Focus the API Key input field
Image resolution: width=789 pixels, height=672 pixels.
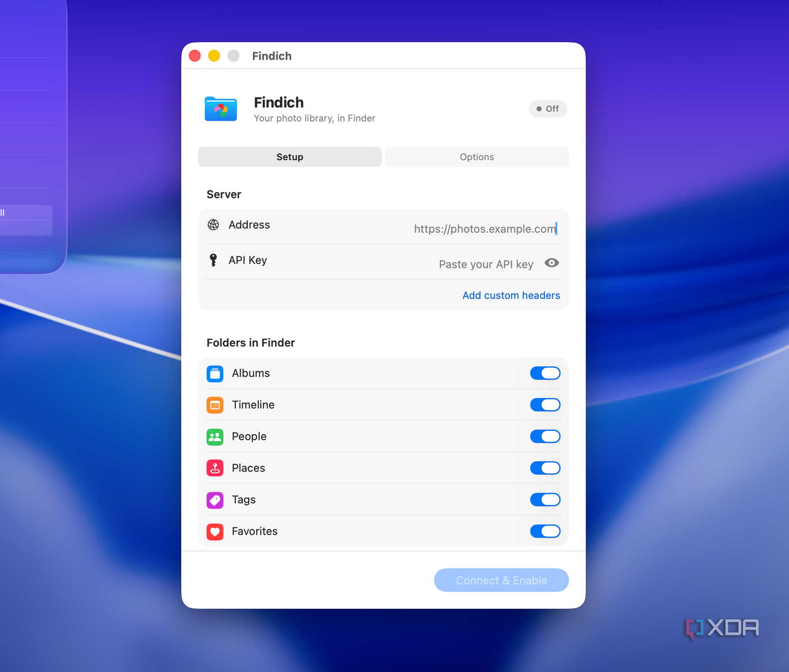coord(486,264)
